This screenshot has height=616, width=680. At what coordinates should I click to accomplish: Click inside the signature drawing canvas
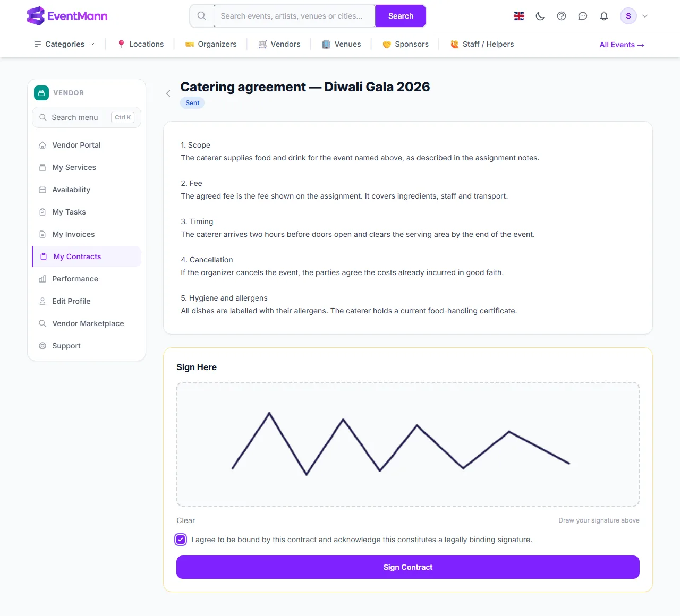click(408, 444)
